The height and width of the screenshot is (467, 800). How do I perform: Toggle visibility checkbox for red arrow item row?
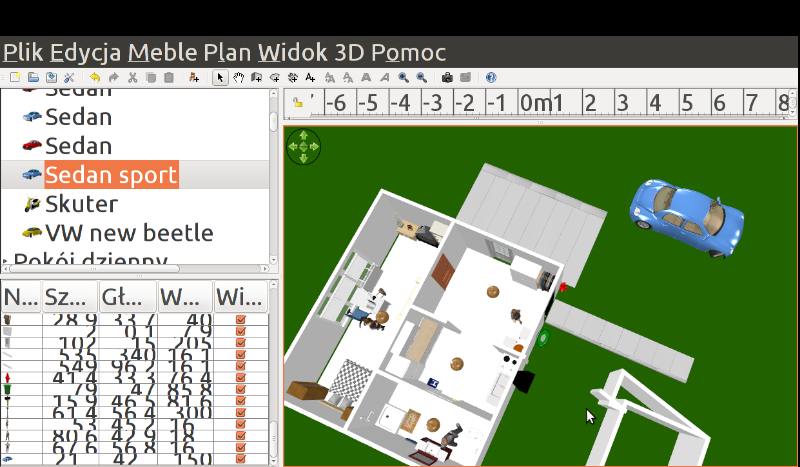pyautogui.click(x=240, y=377)
